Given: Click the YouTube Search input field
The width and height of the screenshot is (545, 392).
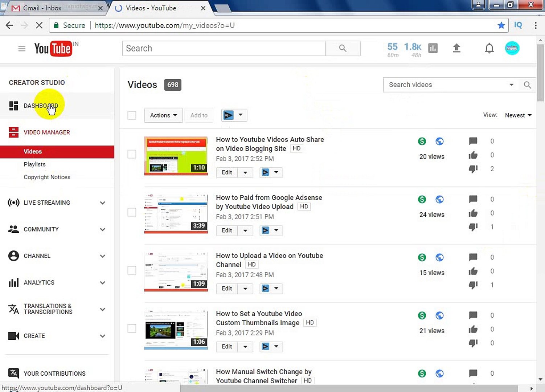Looking at the screenshot, I should point(224,48).
